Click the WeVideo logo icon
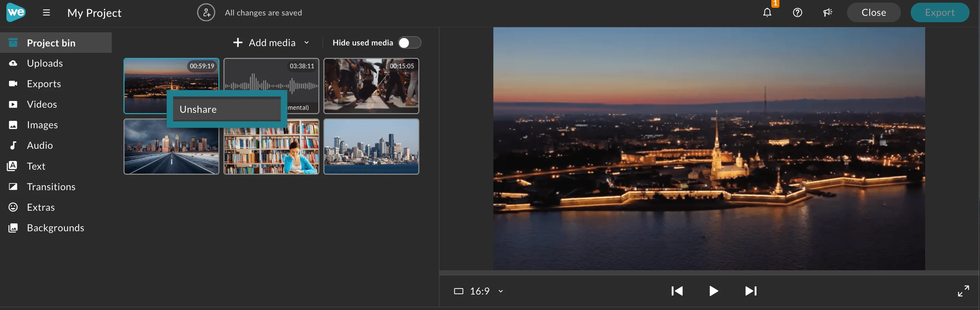 (16, 12)
